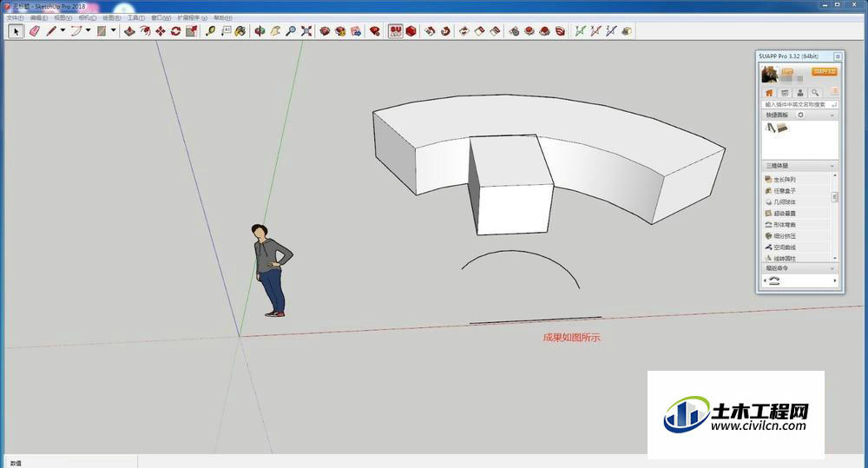
Task: Select the Rotate tool
Action: (176, 31)
